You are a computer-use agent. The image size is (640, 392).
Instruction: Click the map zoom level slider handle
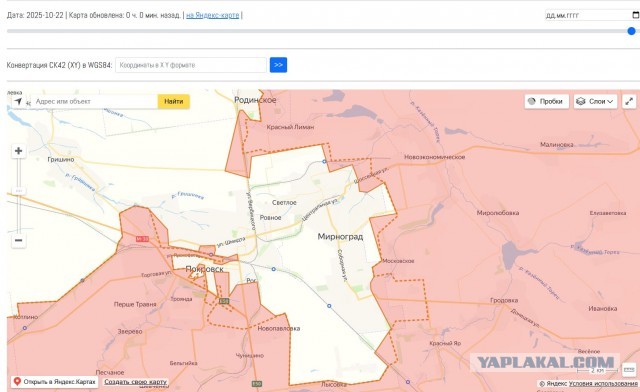[x=18, y=191]
